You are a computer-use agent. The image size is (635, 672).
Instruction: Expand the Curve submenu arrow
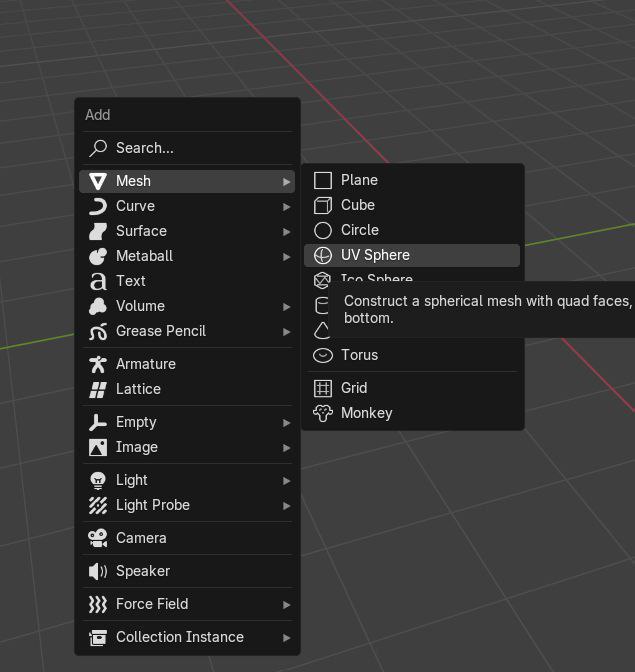click(x=287, y=206)
